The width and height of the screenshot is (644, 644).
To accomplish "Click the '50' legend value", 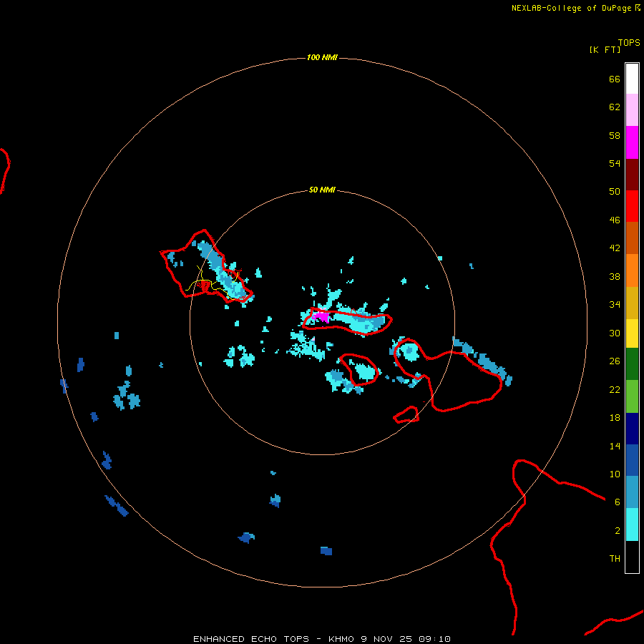I will pyautogui.click(x=615, y=191).
